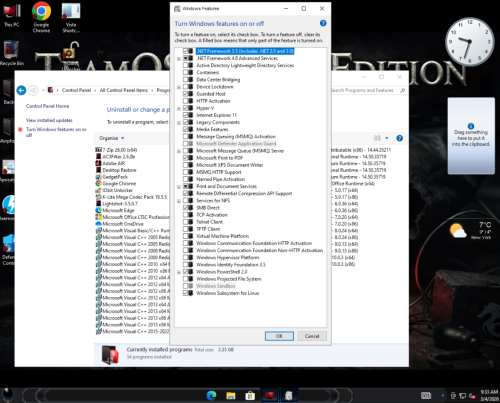This screenshot has width=500, height=403.
Task: Toggle SMB Direct checkbox
Action: tap(186, 207)
